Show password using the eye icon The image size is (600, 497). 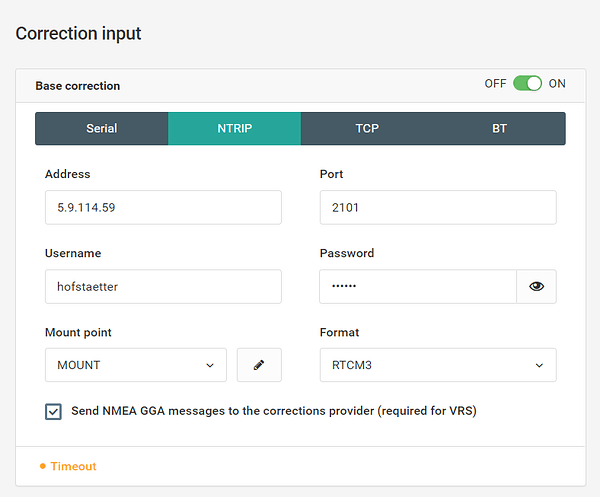(x=536, y=287)
